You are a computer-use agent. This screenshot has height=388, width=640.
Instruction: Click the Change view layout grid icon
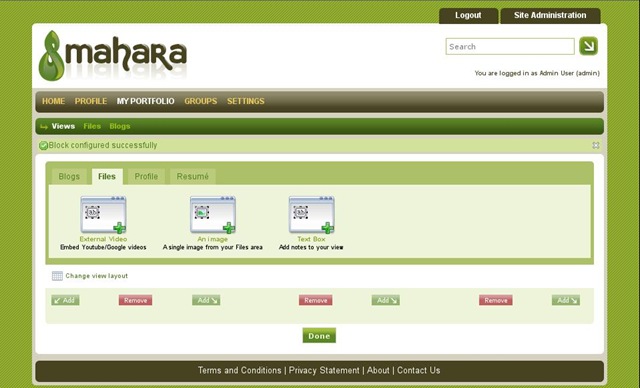coord(57,276)
